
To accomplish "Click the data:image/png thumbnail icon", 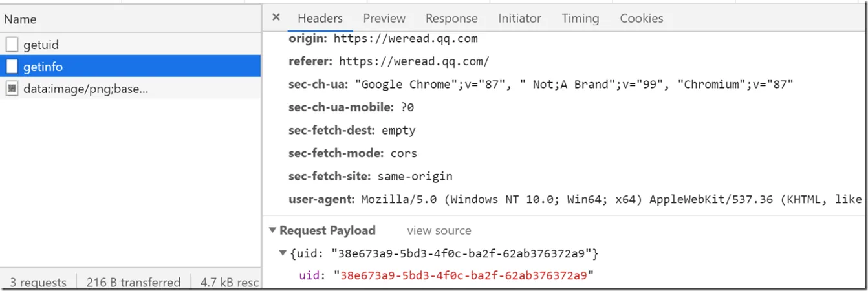I will point(12,89).
